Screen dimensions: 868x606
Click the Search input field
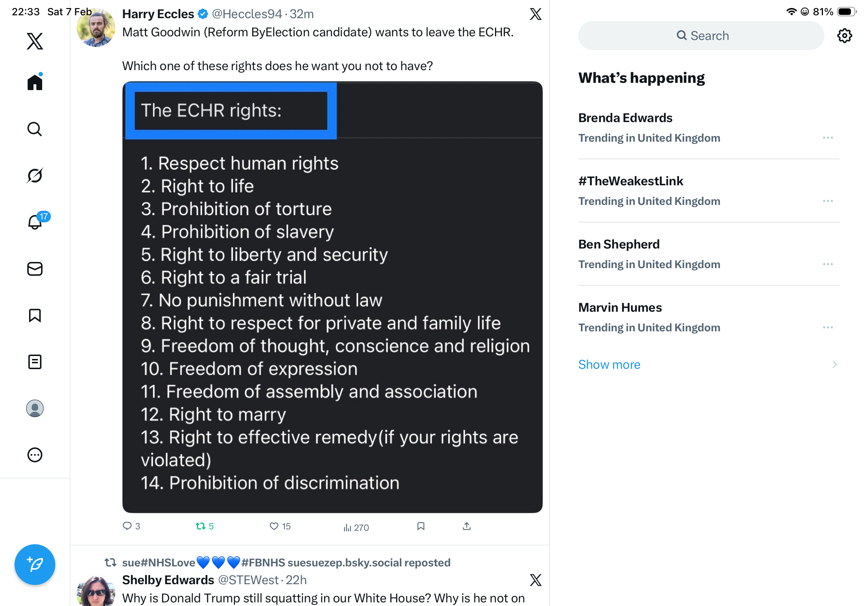click(701, 36)
